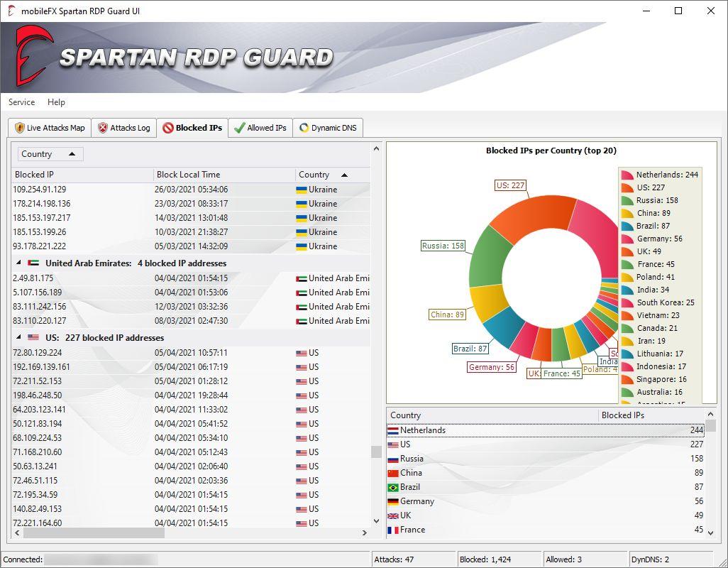
Task: Click the Country group-by box header
Action: [x=50, y=154]
